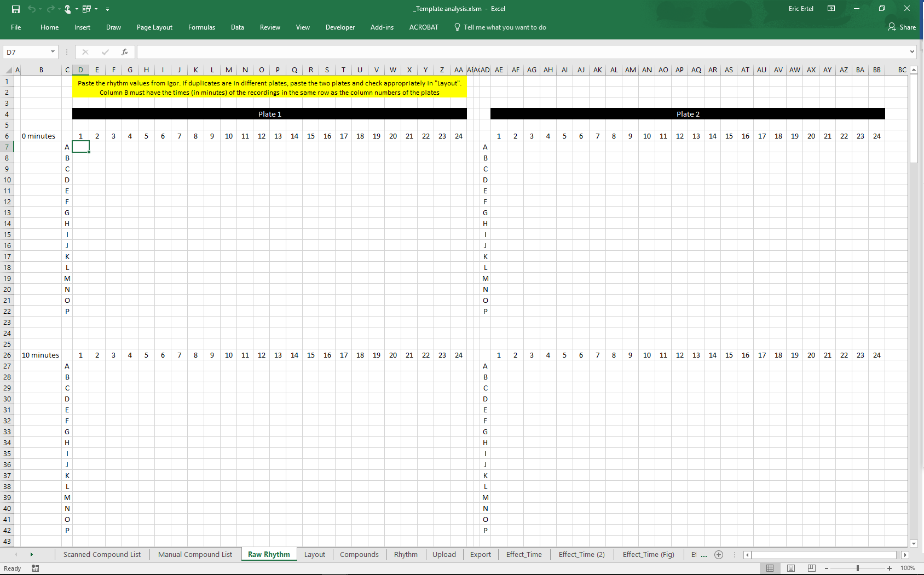Open the Name Box dropdown arrow
The height and width of the screenshot is (575, 924).
coord(53,52)
